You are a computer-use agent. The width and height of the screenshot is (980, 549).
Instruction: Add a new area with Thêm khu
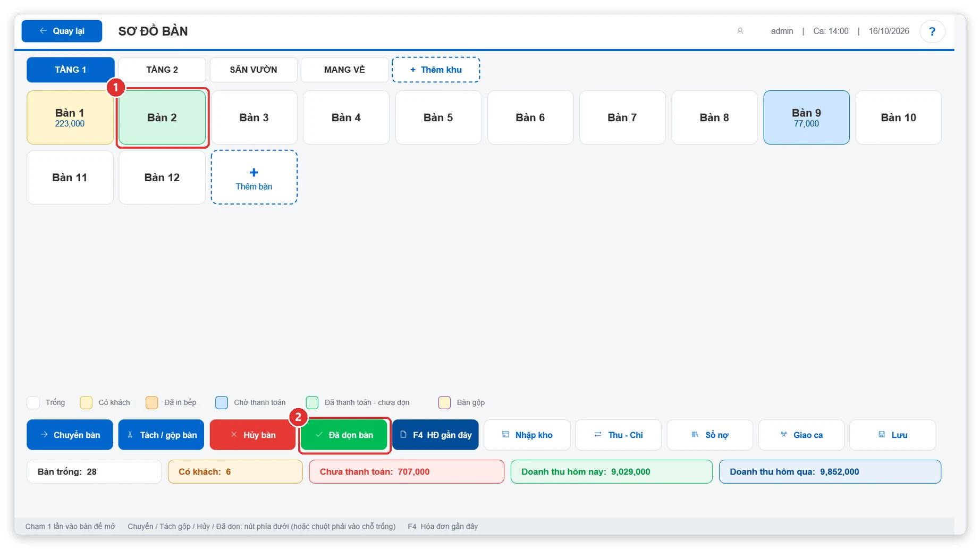(436, 70)
